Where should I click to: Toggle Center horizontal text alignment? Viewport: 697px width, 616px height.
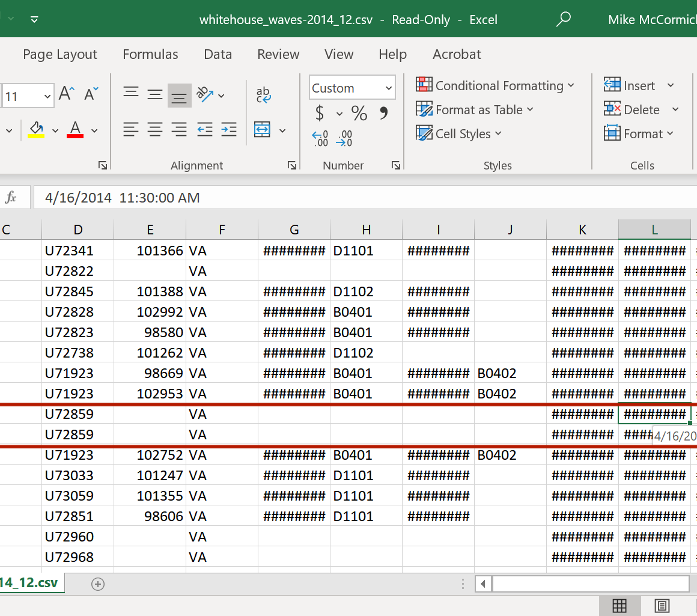click(155, 129)
